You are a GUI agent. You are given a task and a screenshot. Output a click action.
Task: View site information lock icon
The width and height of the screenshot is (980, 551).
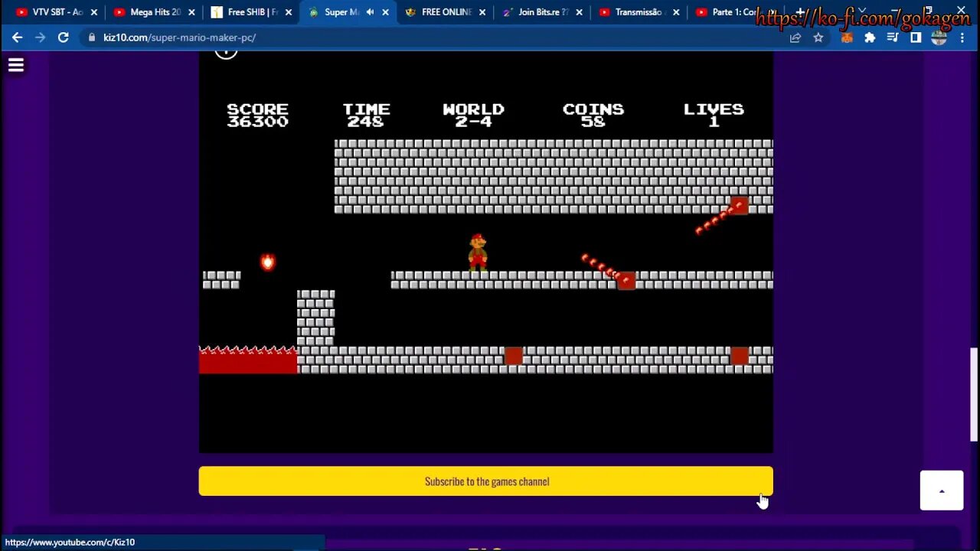[x=92, y=37]
